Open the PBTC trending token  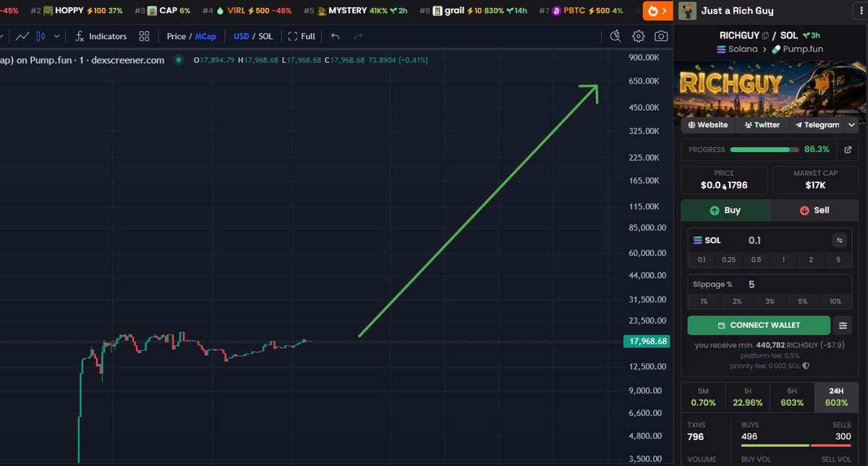(x=581, y=11)
